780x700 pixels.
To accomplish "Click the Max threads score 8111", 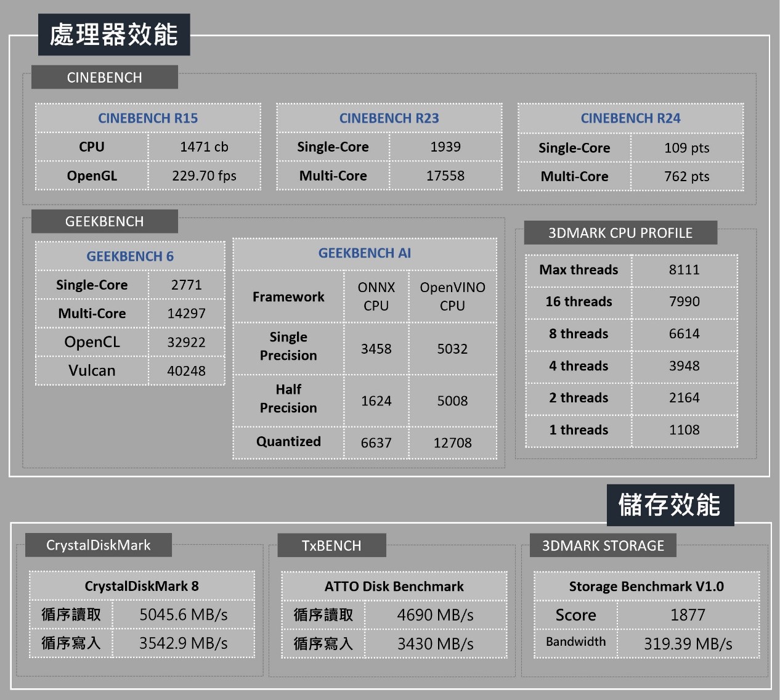I will pyautogui.click(x=685, y=269).
